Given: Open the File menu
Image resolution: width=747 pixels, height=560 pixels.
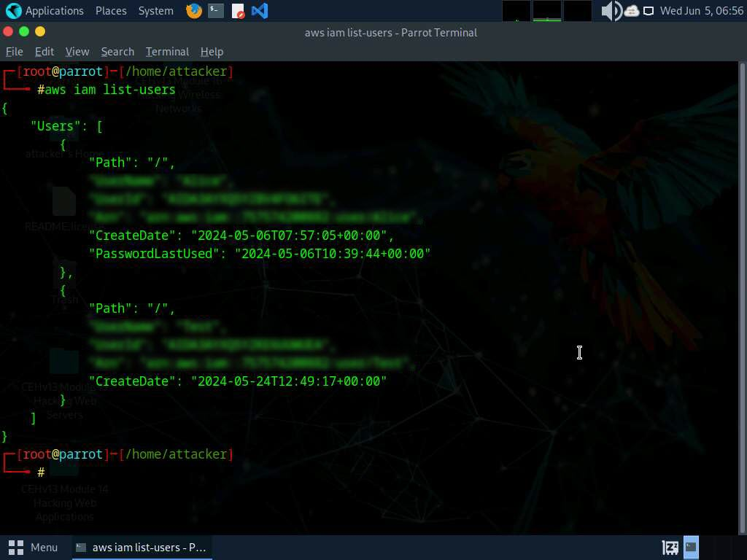Looking at the screenshot, I should 15,52.
